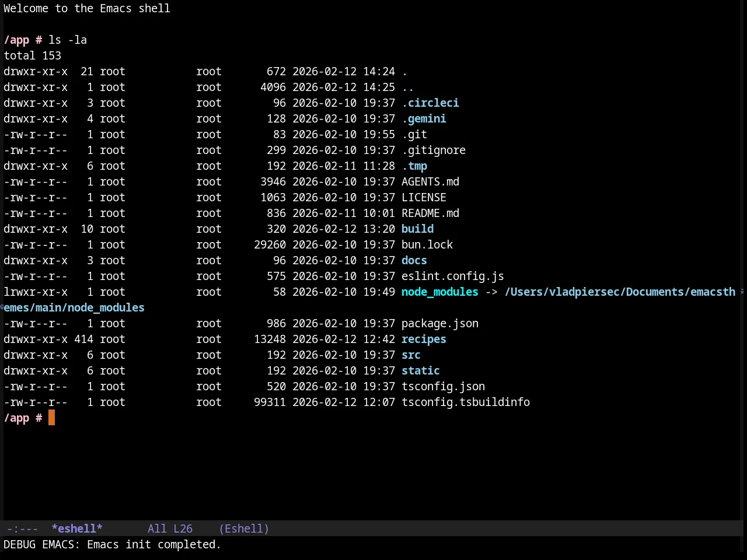Click the 'total 153' output line
The width and height of the screenshot is (747, 560).
32,56
